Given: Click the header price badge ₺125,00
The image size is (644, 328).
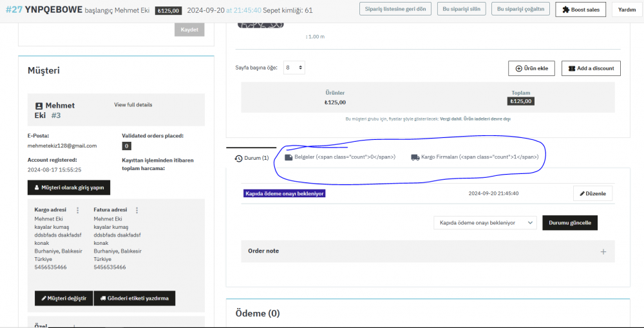Looking at the screenshot, I should pos(168,11).
